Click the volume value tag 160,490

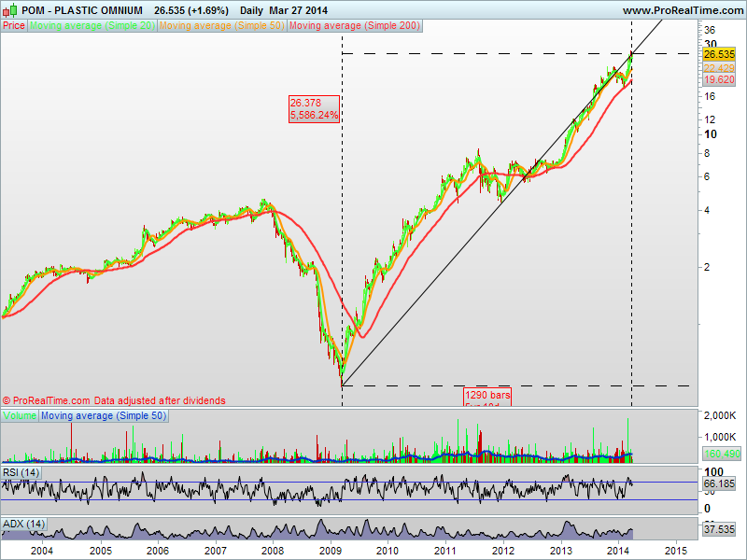click(722, 454)
